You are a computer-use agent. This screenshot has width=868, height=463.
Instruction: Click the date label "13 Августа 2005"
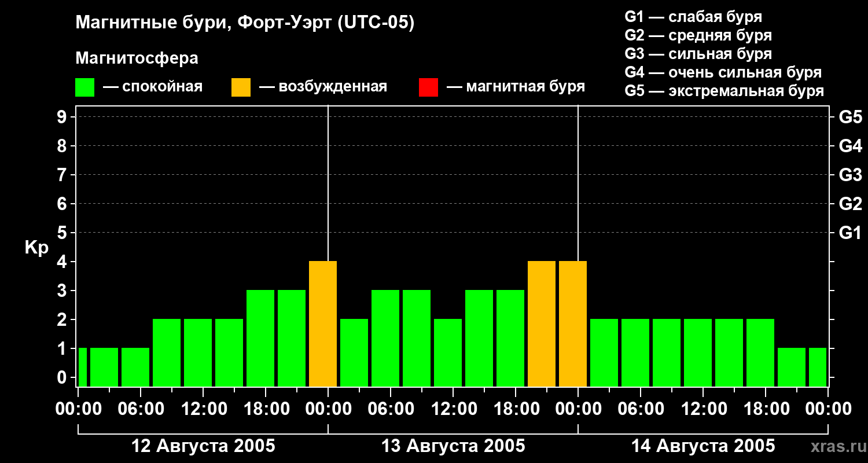coord(453,446)
